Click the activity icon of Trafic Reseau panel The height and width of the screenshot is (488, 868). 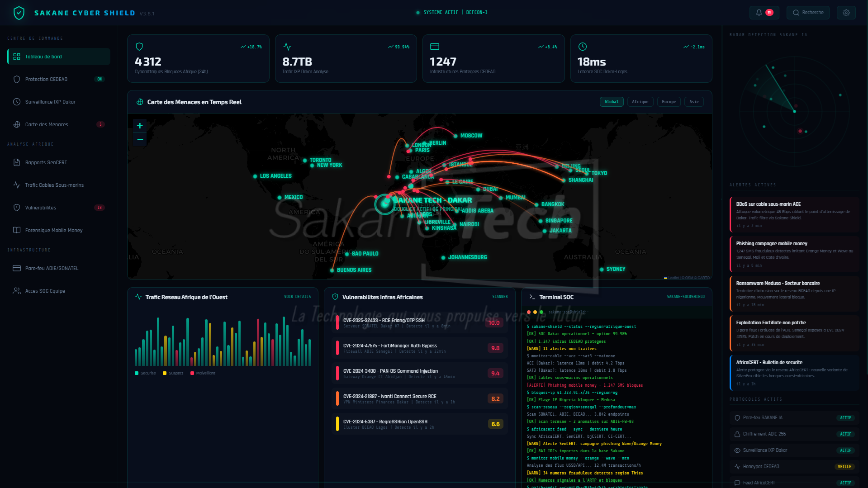click(x=138, y=297)
